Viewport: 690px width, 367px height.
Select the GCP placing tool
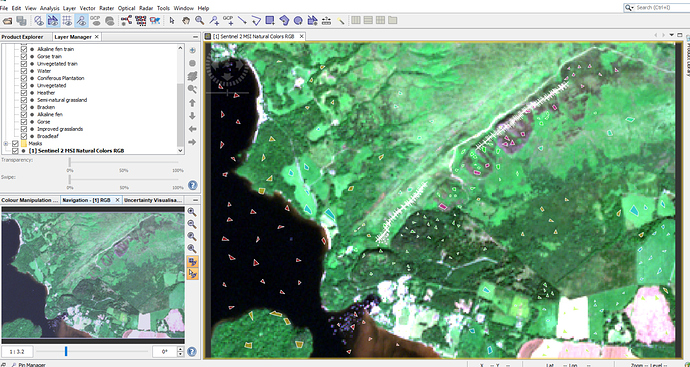pos(228,20)
